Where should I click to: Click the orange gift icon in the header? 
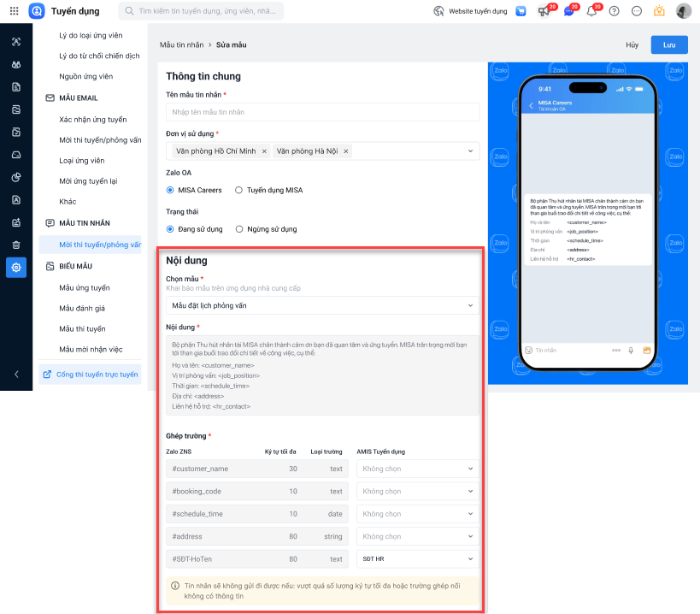[x=659, y=11]
